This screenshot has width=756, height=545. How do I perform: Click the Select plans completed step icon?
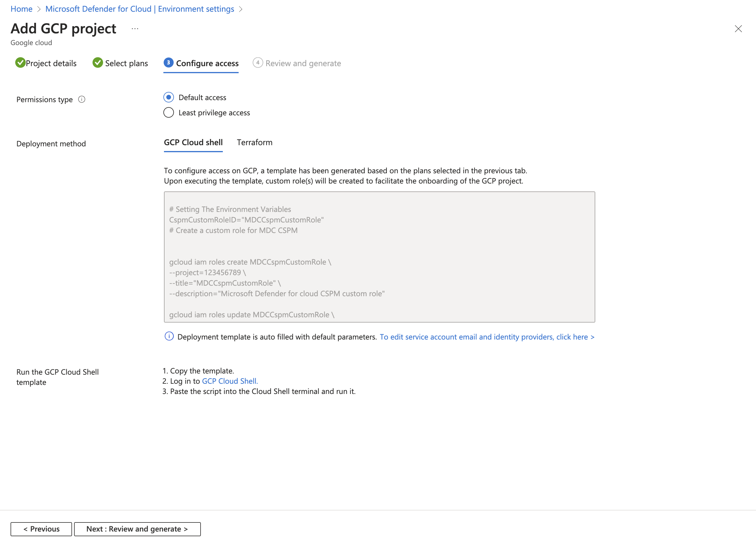point(97,63)
